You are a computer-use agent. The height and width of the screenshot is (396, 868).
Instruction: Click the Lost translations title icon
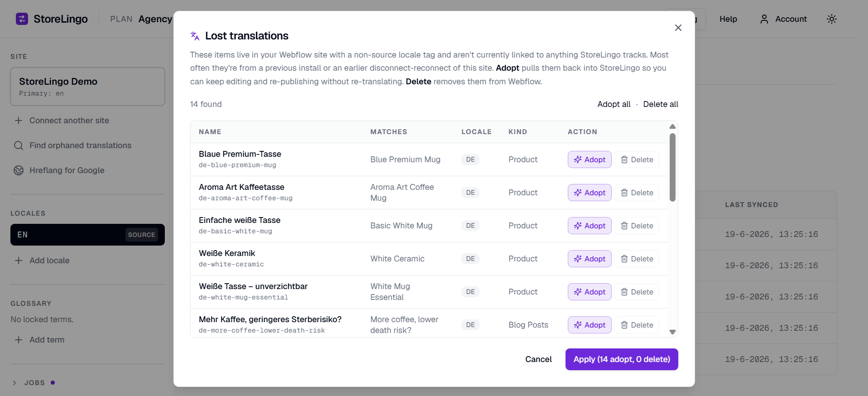coord(195,36)
